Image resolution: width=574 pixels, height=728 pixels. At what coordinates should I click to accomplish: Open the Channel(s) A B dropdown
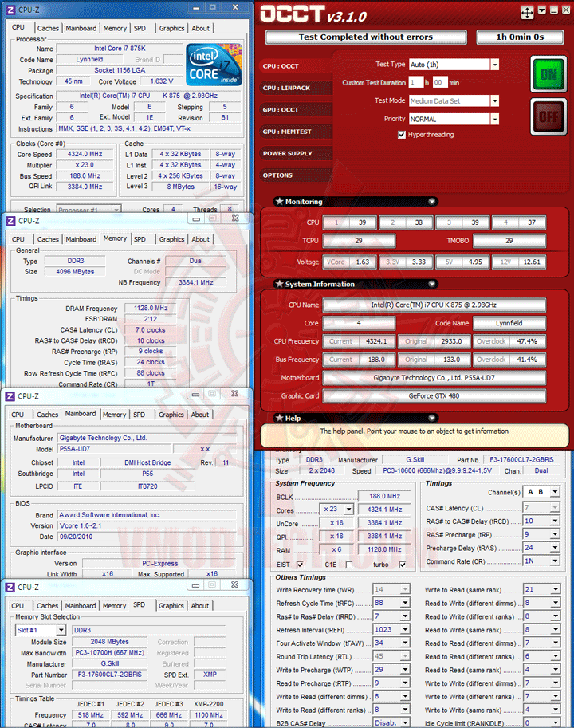[555, 492]
